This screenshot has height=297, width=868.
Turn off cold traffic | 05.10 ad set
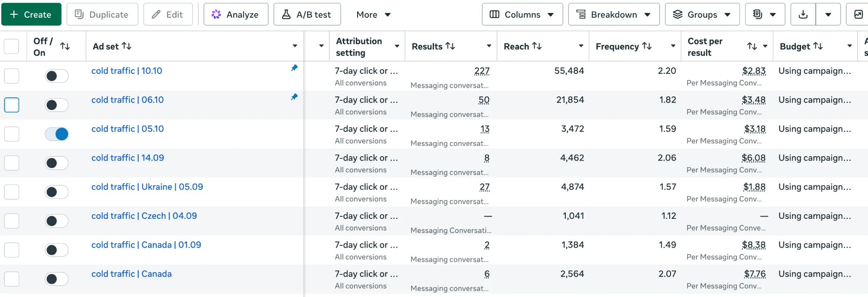[x=56, y=134]
